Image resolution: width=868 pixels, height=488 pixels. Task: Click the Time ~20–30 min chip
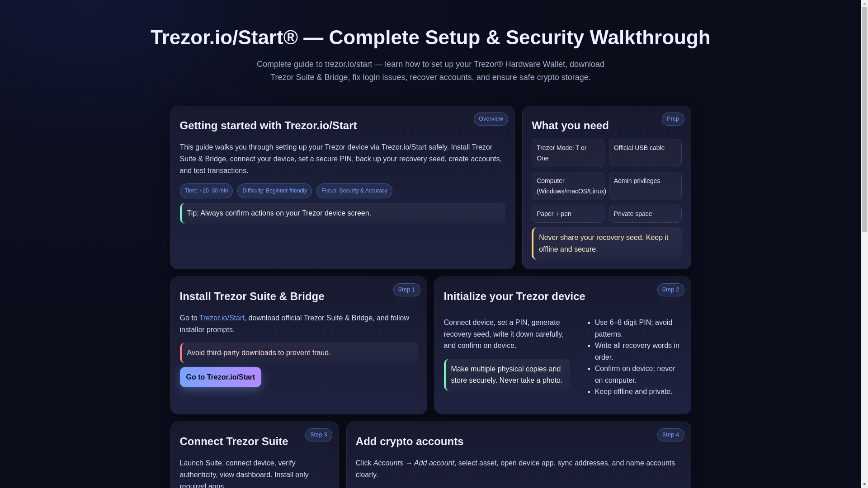click(x=206, y=191)
